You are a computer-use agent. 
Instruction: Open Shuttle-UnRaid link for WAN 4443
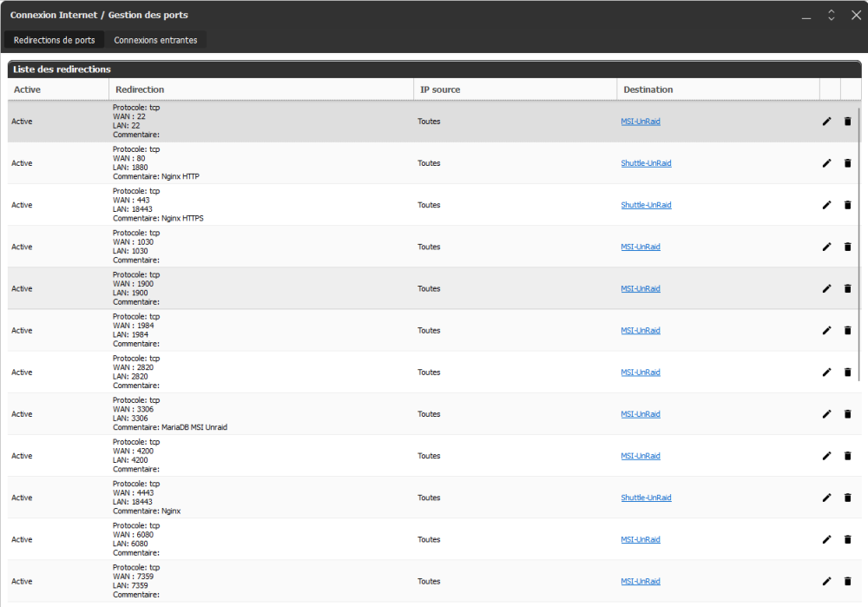(x=646, y=498)
